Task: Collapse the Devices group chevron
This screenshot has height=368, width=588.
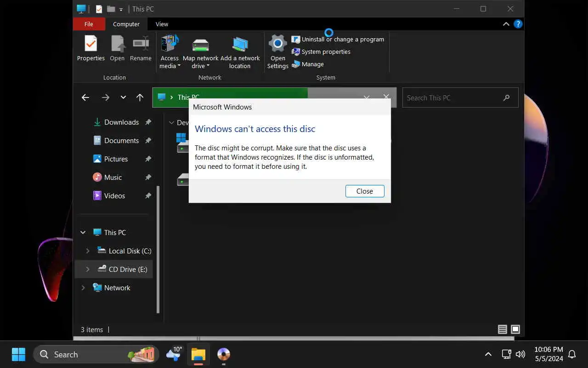Action: (x=171, y=122)
